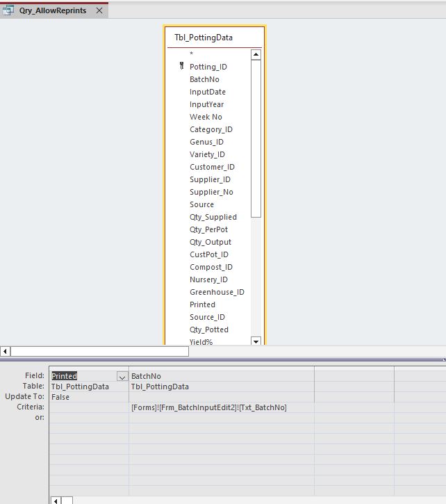This screenshot has width=446, height=504.
Task: Click the or cell under BatchNo column
Action: (x=222, y=418)
